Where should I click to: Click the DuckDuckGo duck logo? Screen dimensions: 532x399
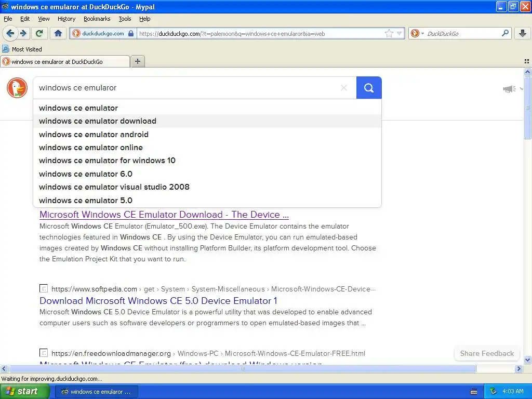click(x=17, y=88)
